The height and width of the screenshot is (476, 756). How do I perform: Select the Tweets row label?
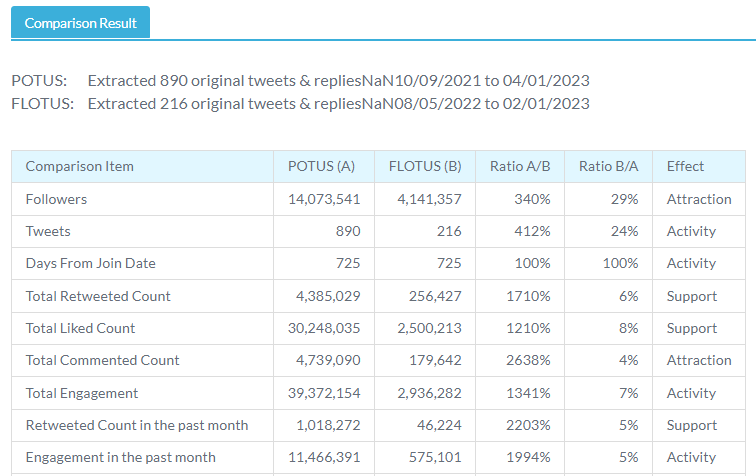[x=48, y=231]
